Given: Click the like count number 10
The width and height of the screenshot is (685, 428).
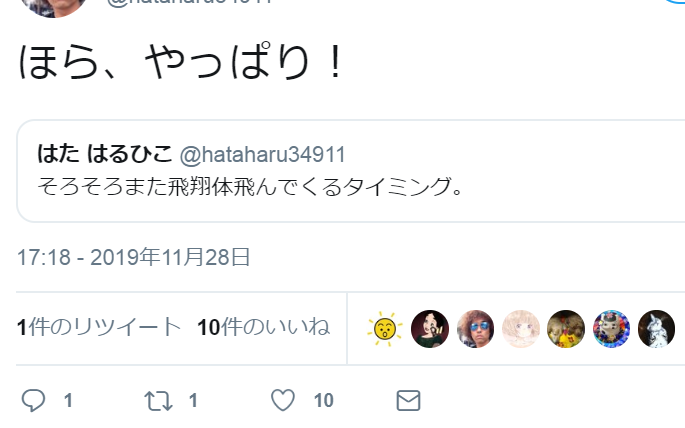Looking at the screenshot, I should [324, 400].
